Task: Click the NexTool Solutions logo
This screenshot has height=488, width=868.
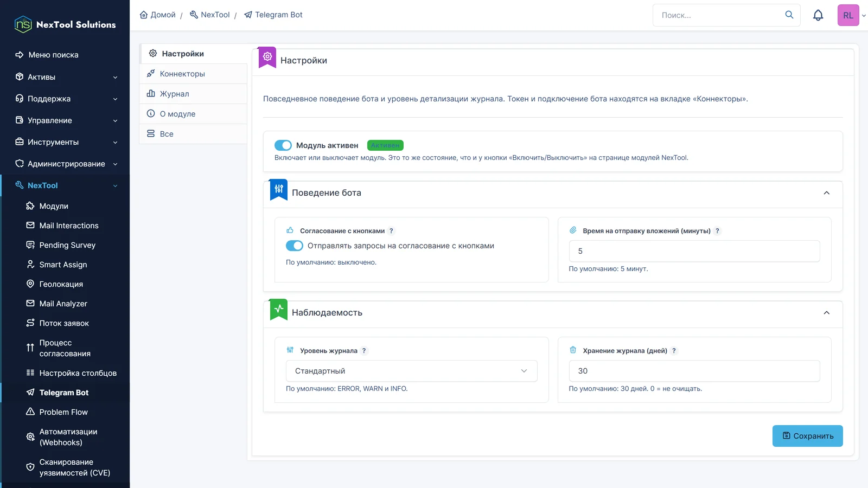Action: (x=65, y=24)
